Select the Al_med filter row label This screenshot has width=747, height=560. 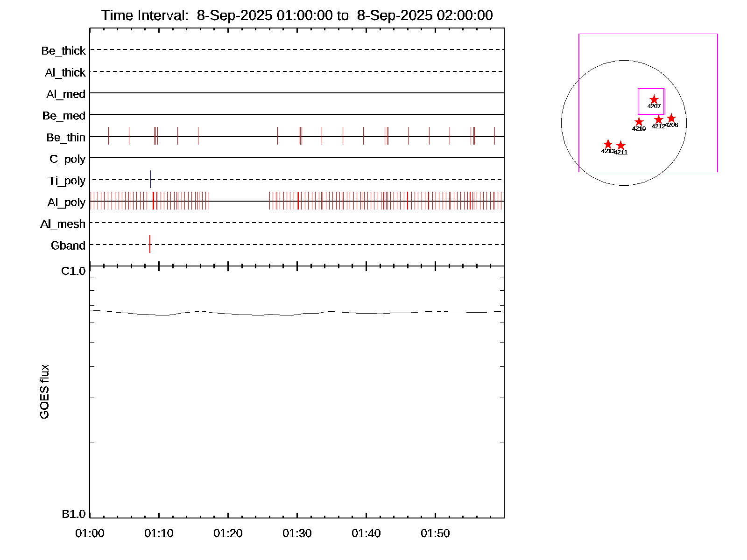point(66,94)
